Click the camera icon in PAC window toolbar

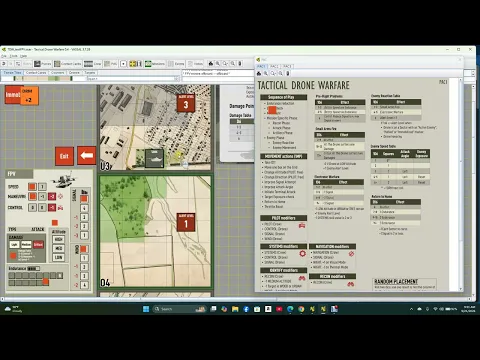pyautogui.click(x=259, y=73)
